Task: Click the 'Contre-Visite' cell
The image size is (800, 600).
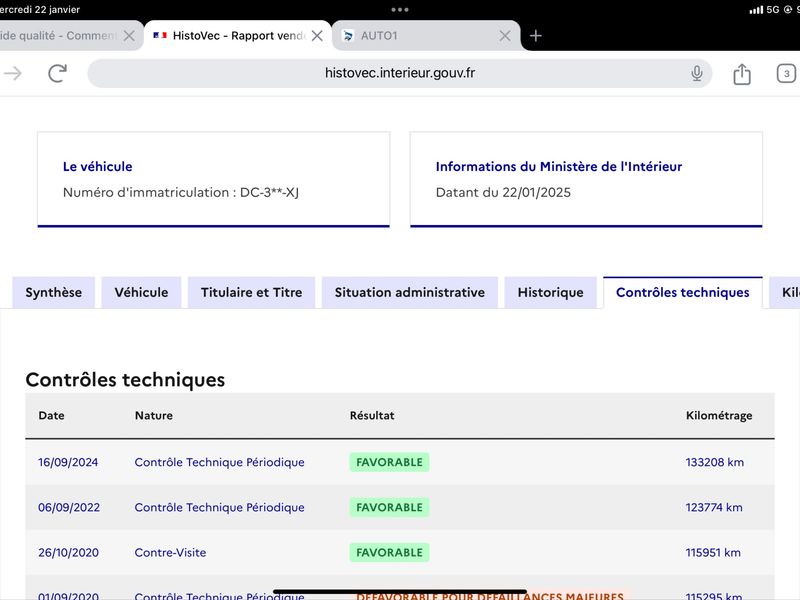Action: [170, 553]
